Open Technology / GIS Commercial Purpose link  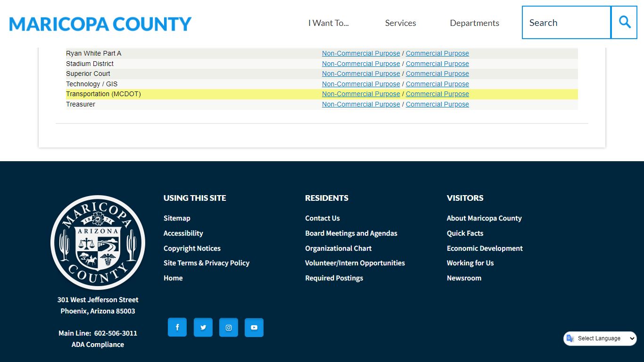[x=438, y=84]
